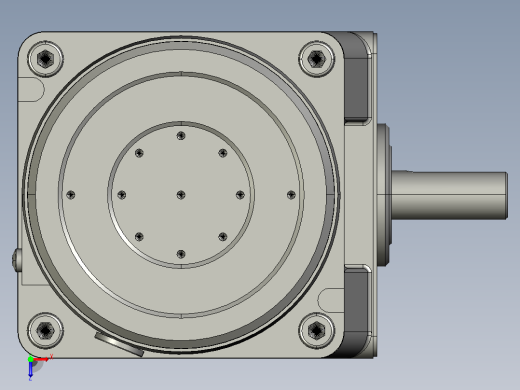The height and width of the screenshot is (390, 520).
Task: Select the round shaft flange beside the housing
Action: click(x=384, y=195)
